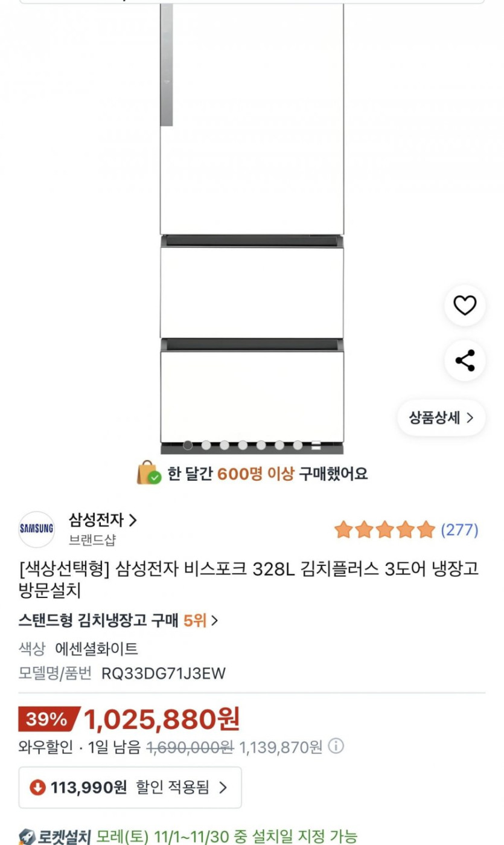Screen dimensions: 504x845
Task: Expand 스탠드형 김치냉장고 구매 5위 ranking
Action: click(x=118, y=620)
